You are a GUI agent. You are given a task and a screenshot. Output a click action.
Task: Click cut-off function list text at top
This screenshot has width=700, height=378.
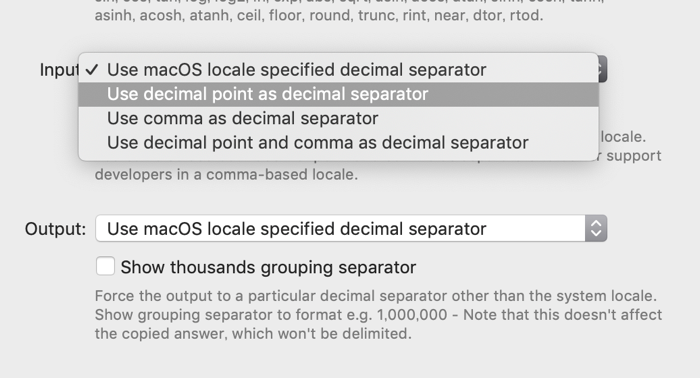click(x=349, y=2)
